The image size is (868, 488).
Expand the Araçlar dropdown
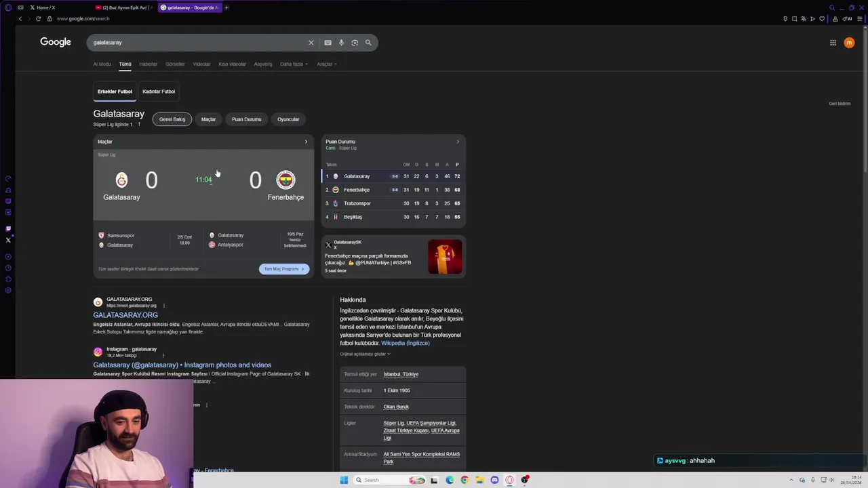coord(326,64)
